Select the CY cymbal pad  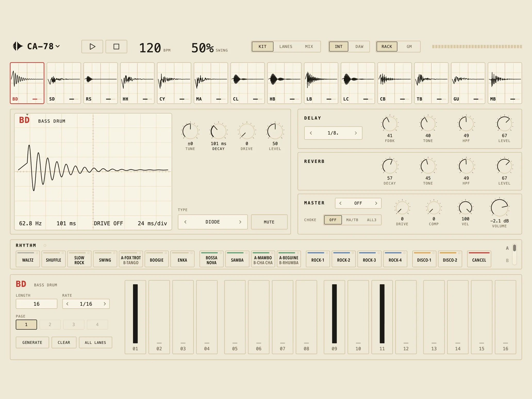(174, 83)
